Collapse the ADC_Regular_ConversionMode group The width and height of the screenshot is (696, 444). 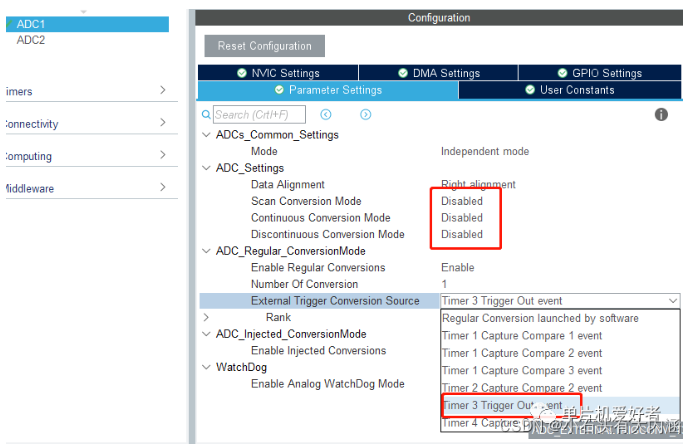(x=206, y=251)
